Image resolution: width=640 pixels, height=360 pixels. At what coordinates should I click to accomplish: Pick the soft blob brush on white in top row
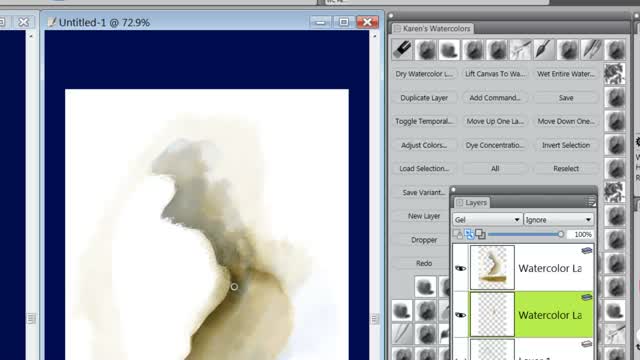[x=449, y=50]
